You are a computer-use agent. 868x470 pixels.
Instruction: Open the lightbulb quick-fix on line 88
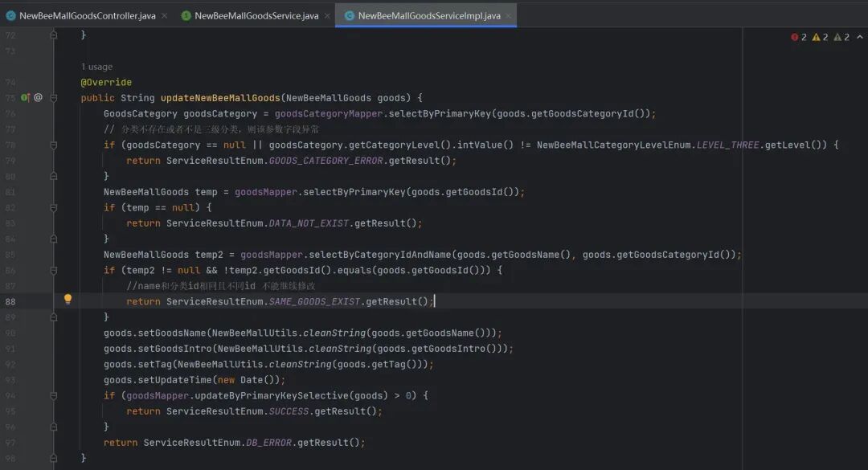[68, 300]
